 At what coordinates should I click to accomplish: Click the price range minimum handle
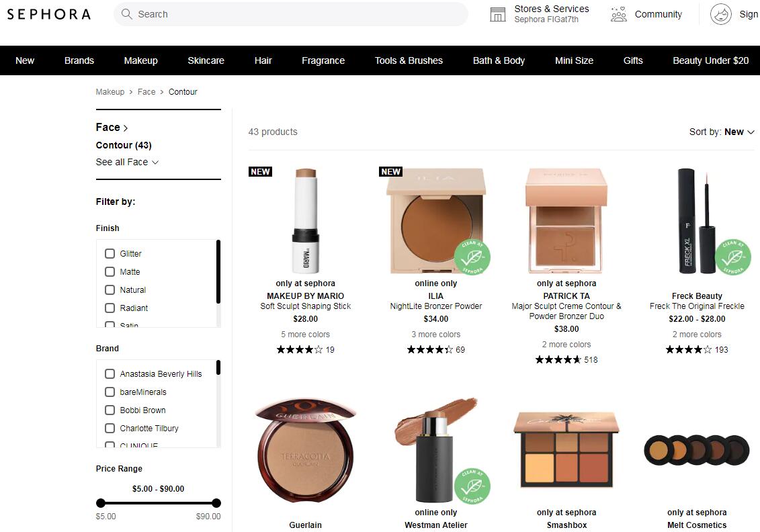click(x=101, y=503)
